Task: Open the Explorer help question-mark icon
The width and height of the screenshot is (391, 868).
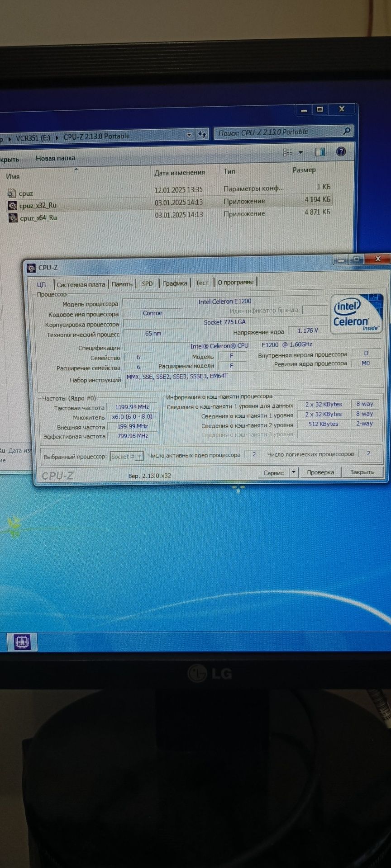Action: [x=341, y=151]
